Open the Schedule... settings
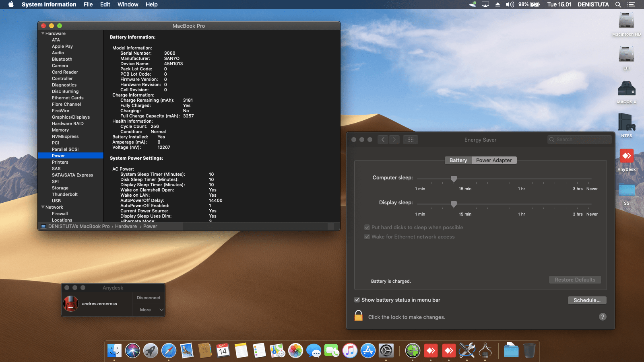 click(x=587, y=300)
